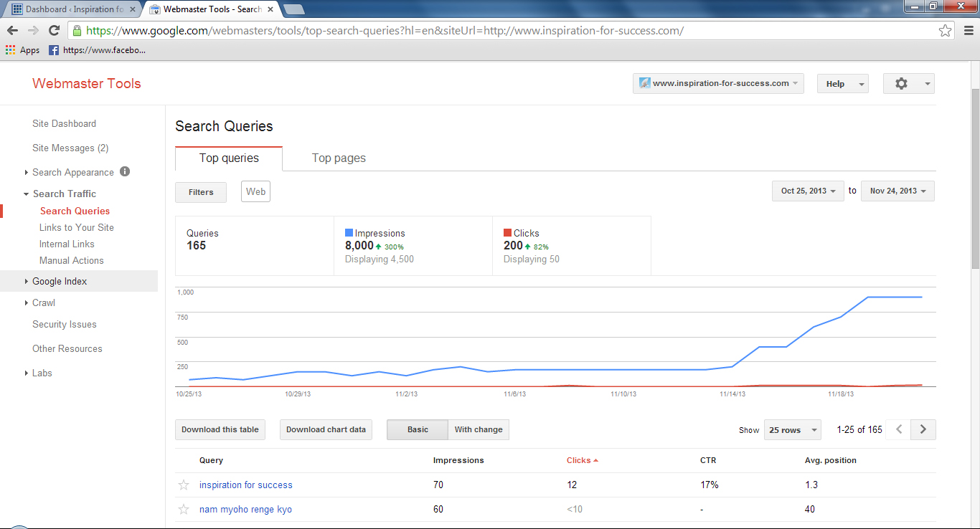
Task: Go to previous page of results arrow
Action: click(899, 429)
